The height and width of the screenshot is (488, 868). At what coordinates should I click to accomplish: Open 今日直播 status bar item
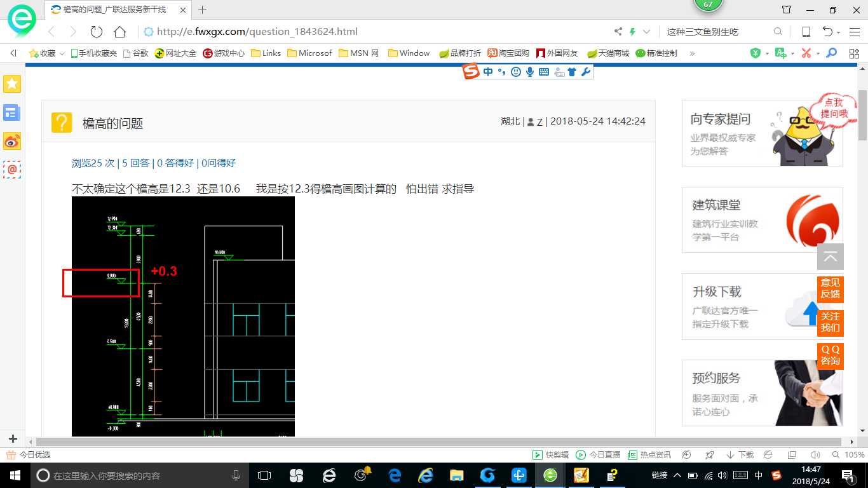point(598,455)
